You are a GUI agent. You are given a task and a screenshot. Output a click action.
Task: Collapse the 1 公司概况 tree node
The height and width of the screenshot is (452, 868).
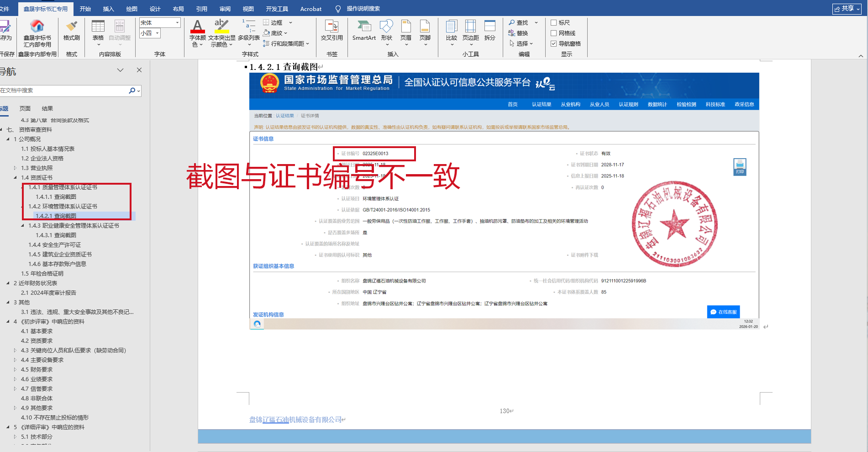(8, 139)
